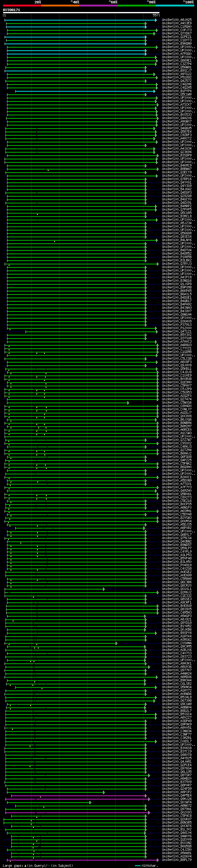197x868 pixels.
Task: Open hit UniRef100_A7PQQ0
Action: click(x=177, y=54)
